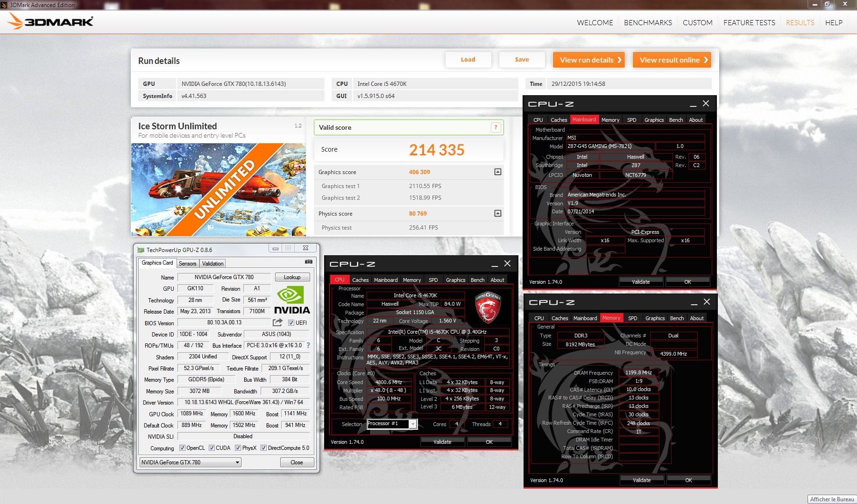The width and height of the screenshot is (857, 504).
Task: Minimize the GPU-Z window
Action: coord(276,248)
